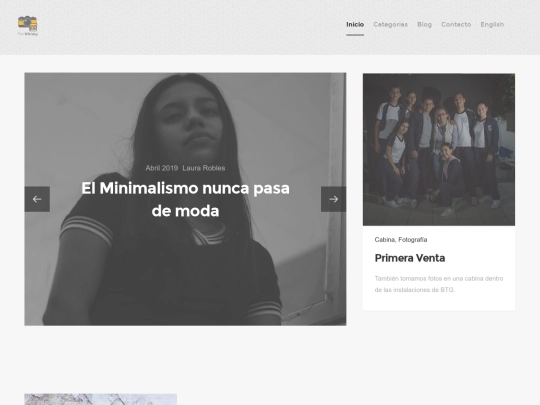This screenshot has height=405, width=540.
Task: Select the Cabina category link
Action: pyautogui.click(x=385, y=240)
